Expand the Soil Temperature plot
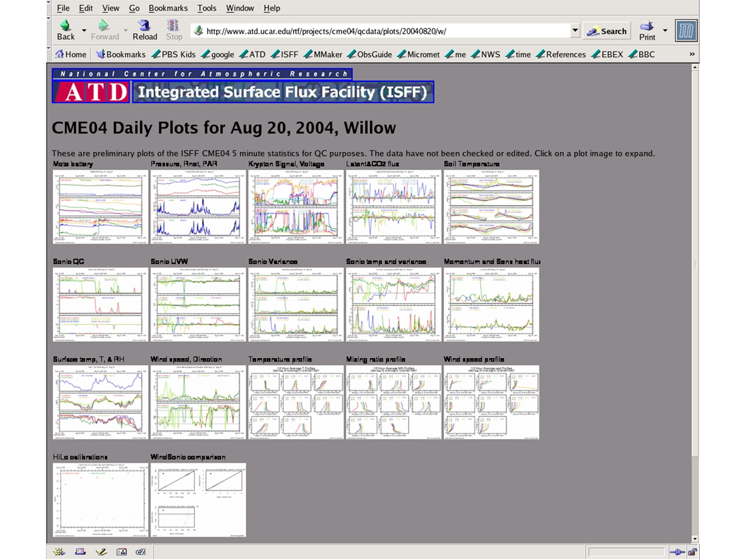This screenshot has height=560, width=747. tap(491, 207)
